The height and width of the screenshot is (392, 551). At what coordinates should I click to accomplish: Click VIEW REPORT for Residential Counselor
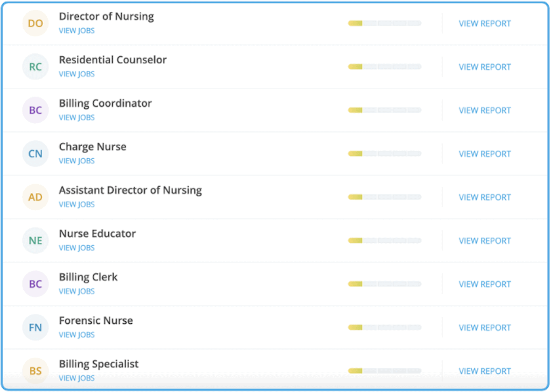click(484, 67)
